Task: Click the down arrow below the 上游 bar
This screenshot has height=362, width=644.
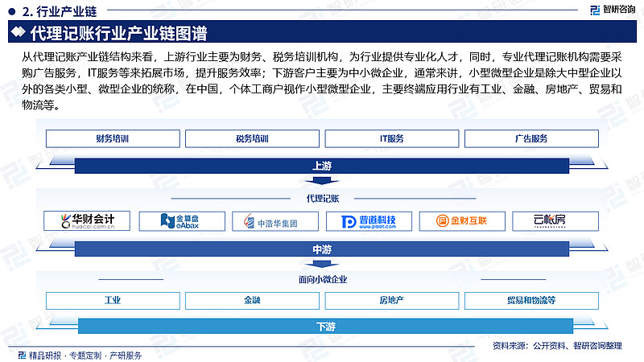Action: tap(322, 179)
